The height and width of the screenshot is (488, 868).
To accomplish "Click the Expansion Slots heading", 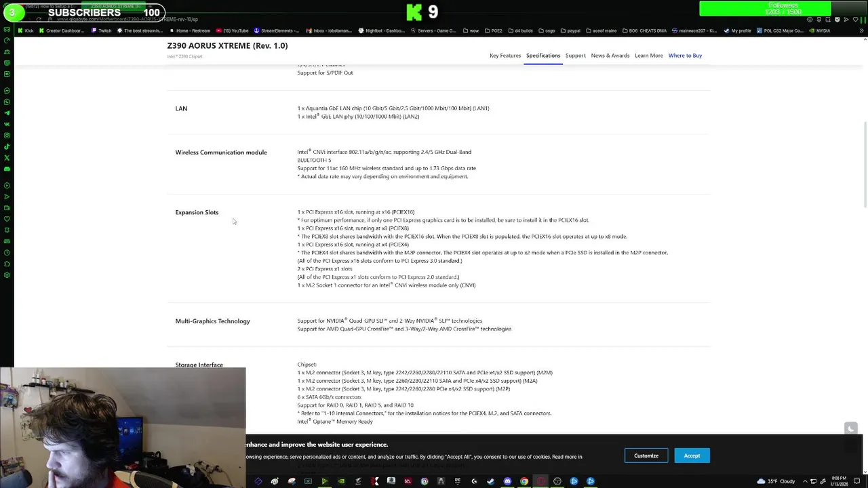I will (197, 212).
